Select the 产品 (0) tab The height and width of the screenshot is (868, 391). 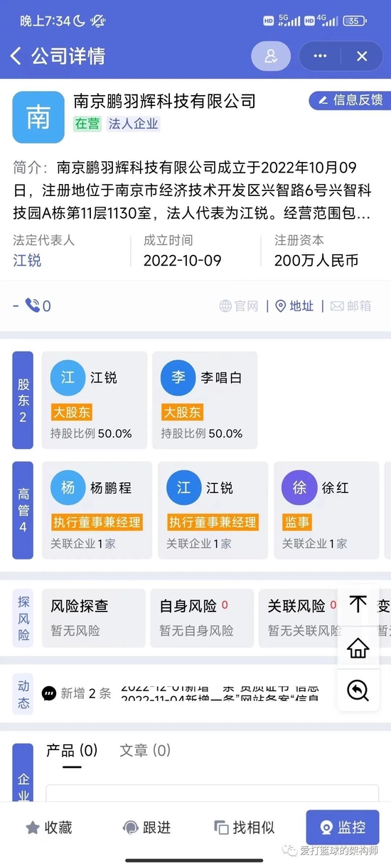click(x=72, y=750)
